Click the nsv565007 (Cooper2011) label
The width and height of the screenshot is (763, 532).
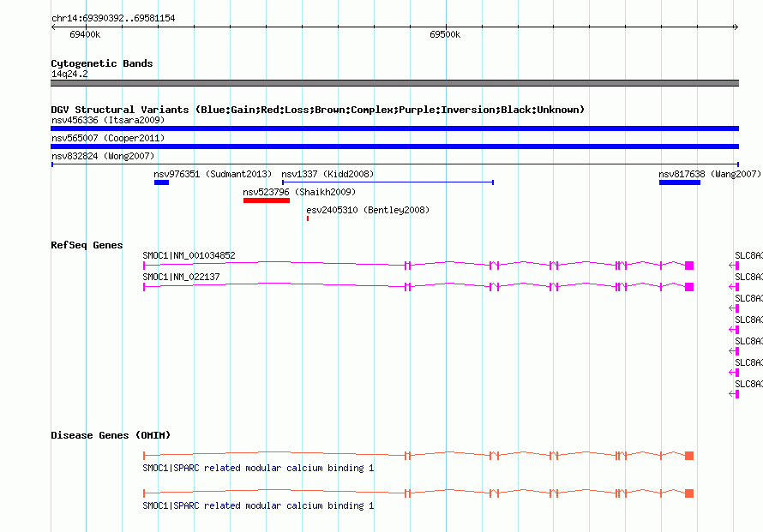pyautogui.click(x=108, y=138)
